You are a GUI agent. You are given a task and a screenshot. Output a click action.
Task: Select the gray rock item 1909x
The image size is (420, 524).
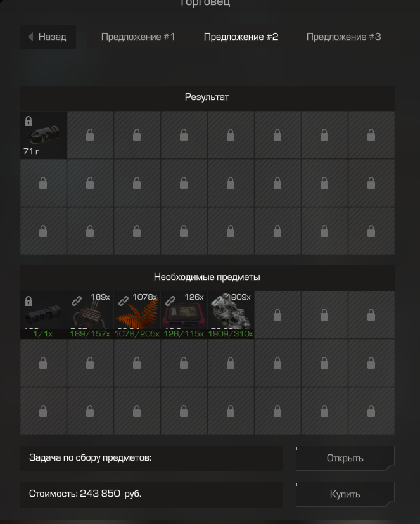click(x=231, y=315)
